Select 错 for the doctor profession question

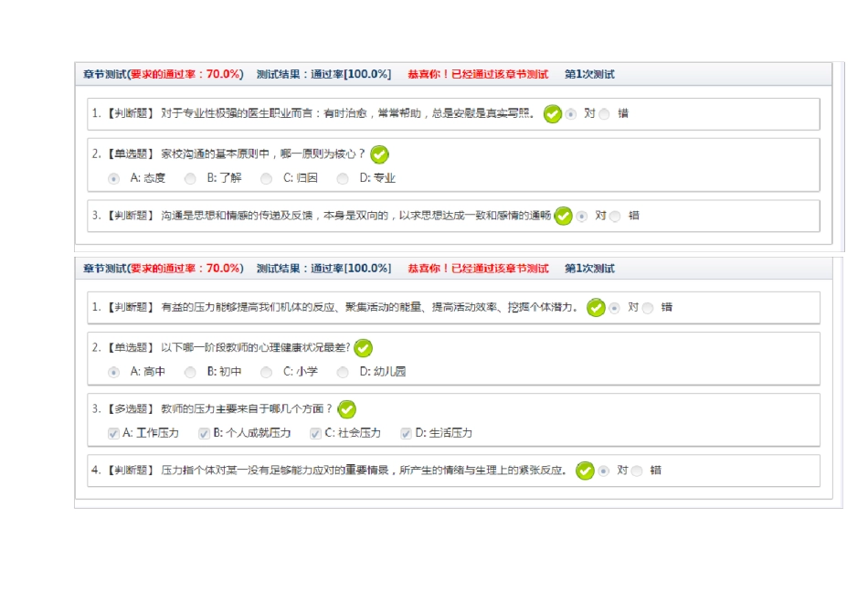point(605,114)
